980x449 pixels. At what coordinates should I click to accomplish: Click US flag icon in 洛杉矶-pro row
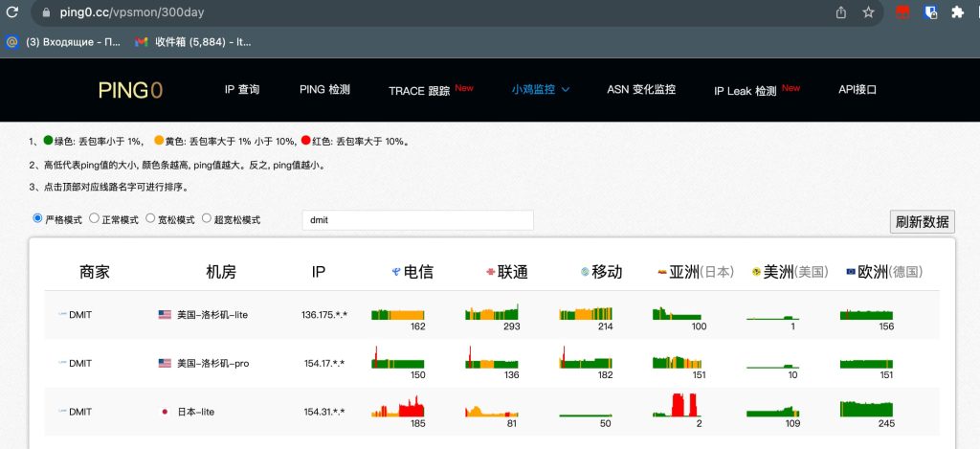pos(165,363)
